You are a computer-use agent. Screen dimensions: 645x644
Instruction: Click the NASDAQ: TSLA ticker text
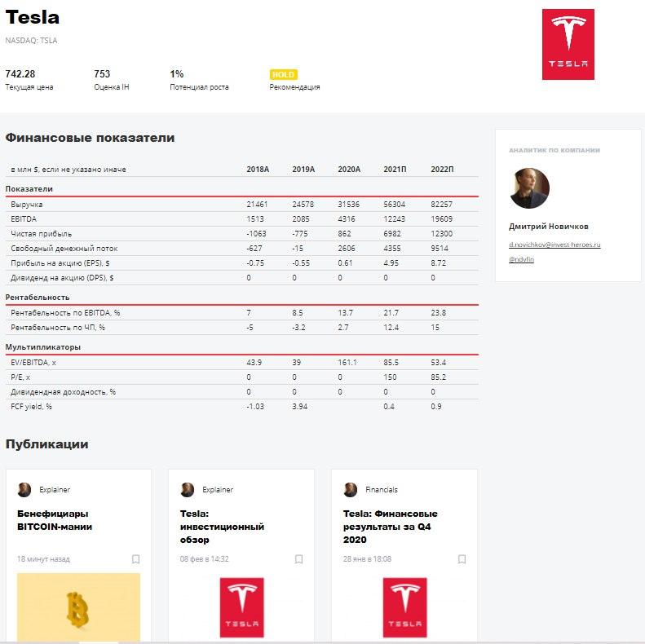31,41
